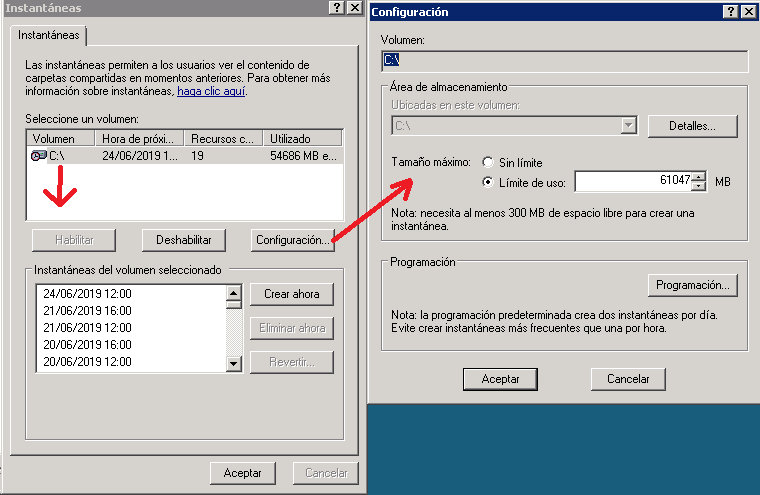The width and height of the screenshot is (760, 495).
Task: Click Aceptar in Instantáneas window
Action: pyautogui.click(x=242, y=473)
